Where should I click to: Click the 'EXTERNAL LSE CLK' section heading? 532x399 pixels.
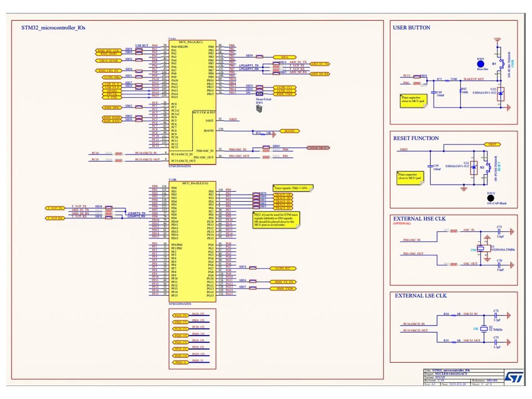421,296
